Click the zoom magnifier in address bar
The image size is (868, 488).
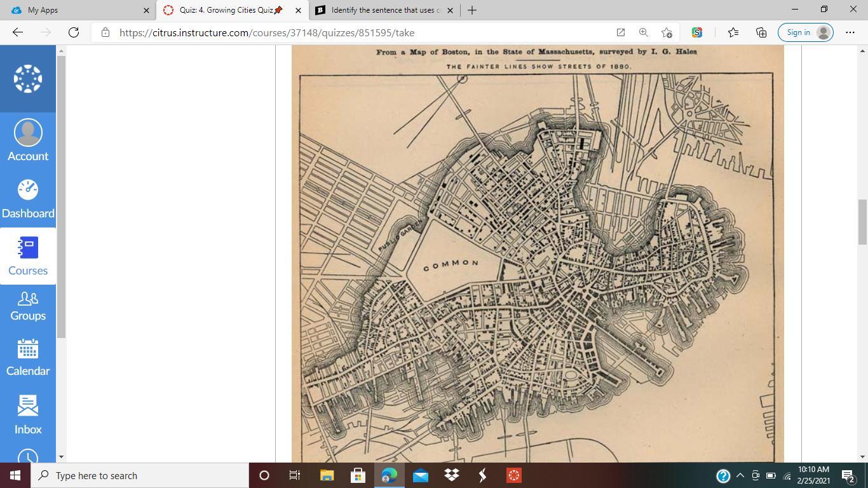[x=644, y=32]
